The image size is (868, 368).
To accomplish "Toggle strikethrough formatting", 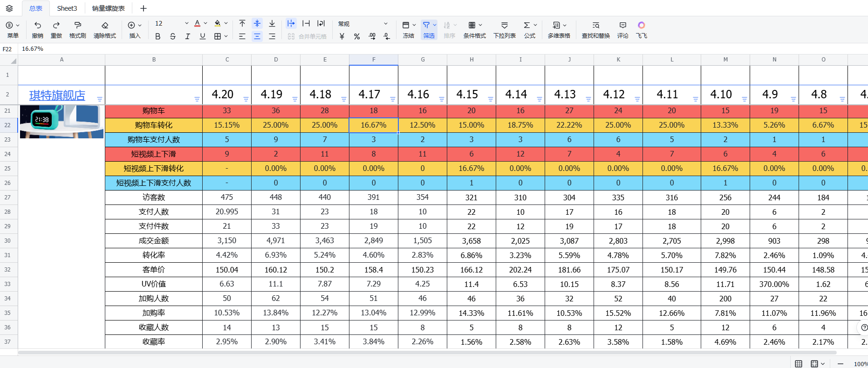I will pos(173,36).
